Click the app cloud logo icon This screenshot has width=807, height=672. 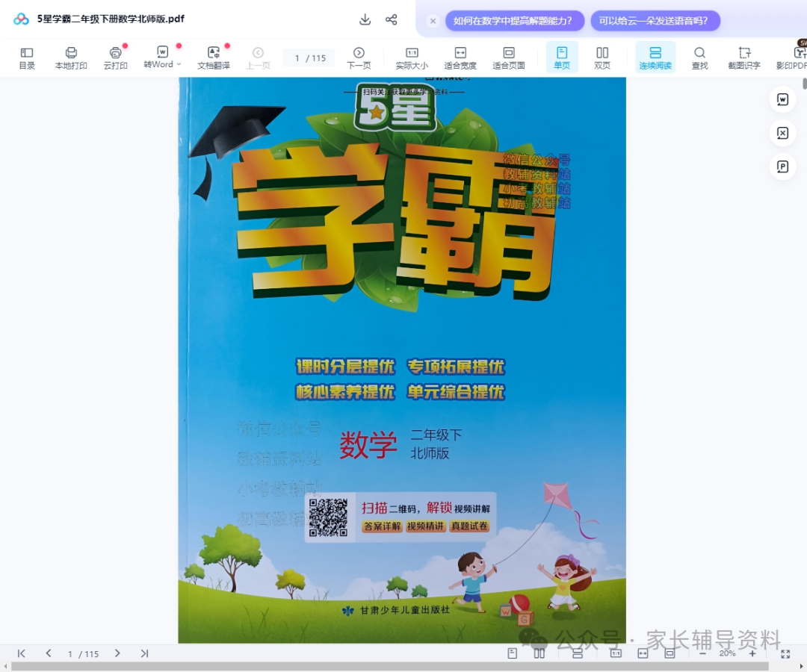[21, 19]
